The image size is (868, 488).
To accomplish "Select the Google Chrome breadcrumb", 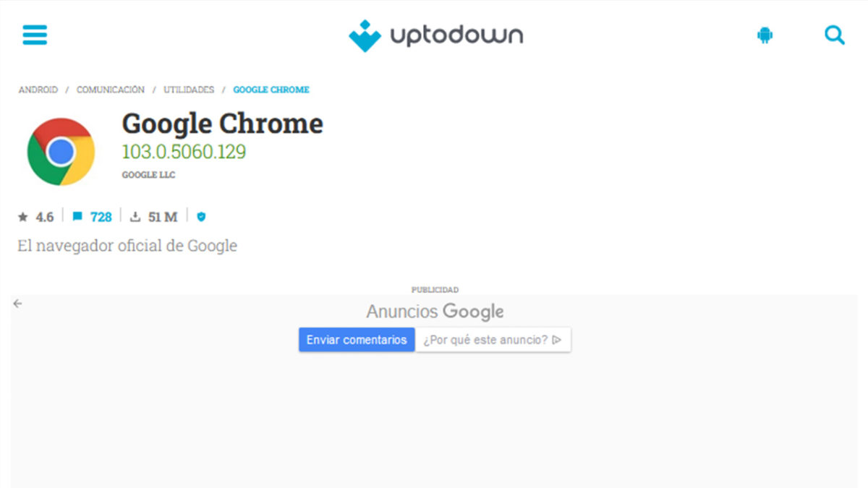I will point(271,90).
